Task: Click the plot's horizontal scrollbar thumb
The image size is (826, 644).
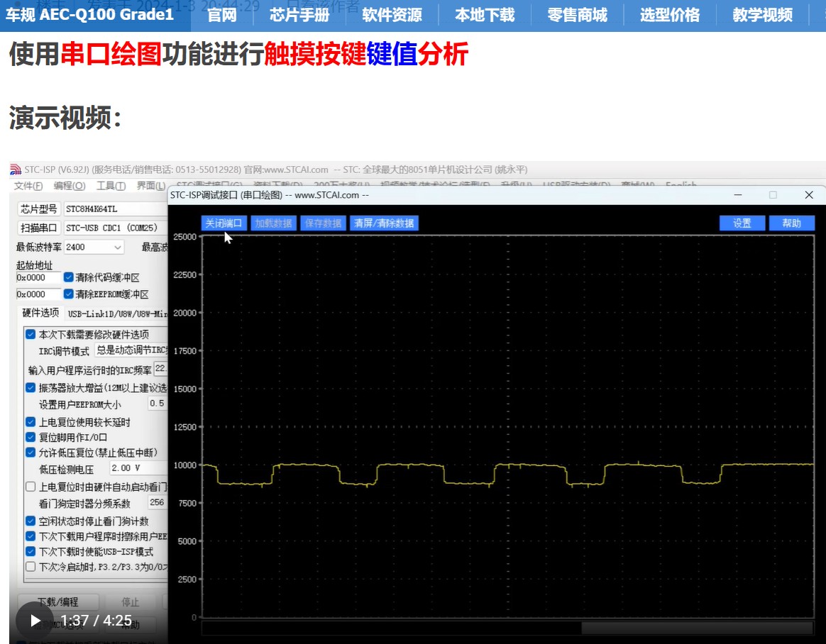Action: click(x=697, y=628)
